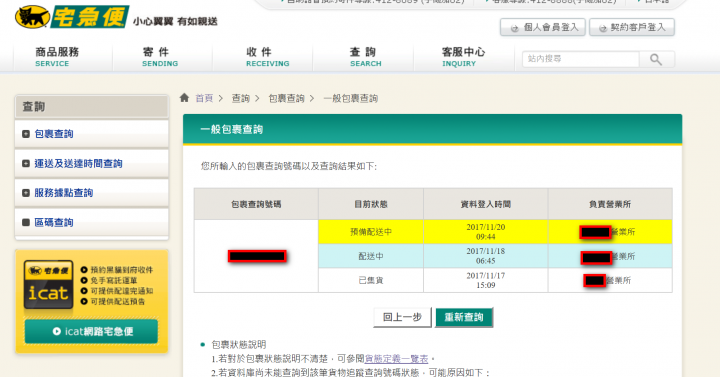
Task: Click the 資料登入時間 column header
Action: click(485, 204)
